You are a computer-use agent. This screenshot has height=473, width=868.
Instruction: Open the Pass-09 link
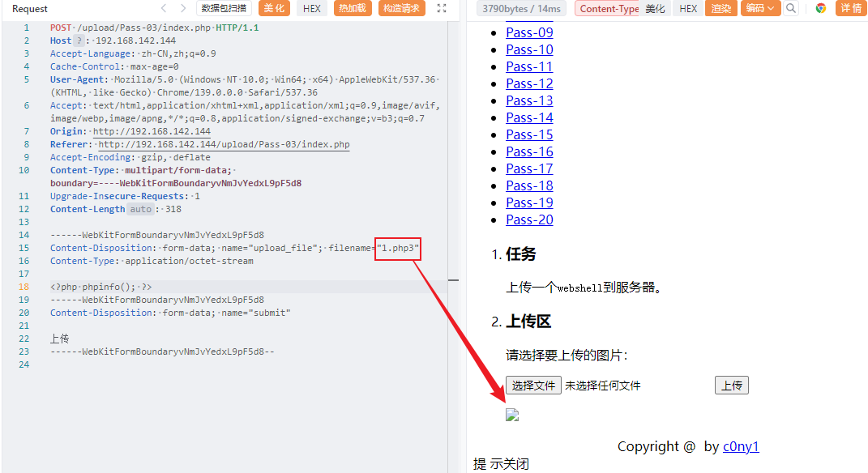[529, 32]
